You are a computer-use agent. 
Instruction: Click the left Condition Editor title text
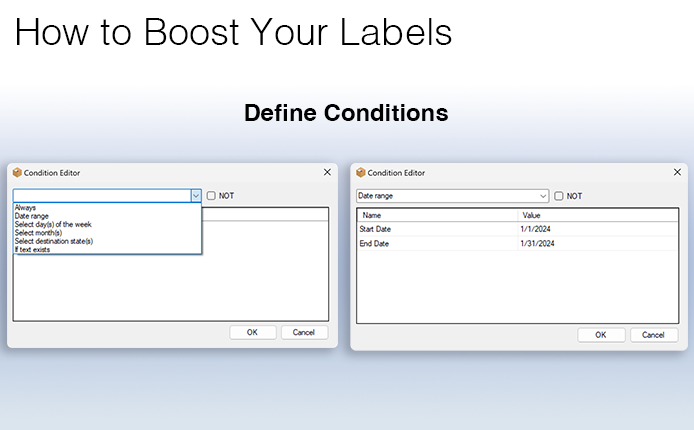point(52,173)
